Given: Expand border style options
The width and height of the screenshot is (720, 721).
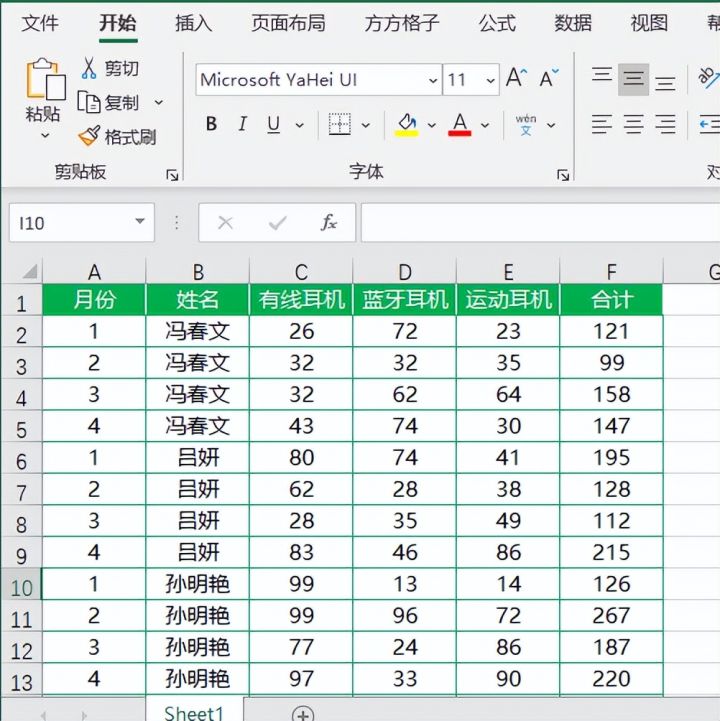Looking at the screenshot, I should (x=366, y=125).
